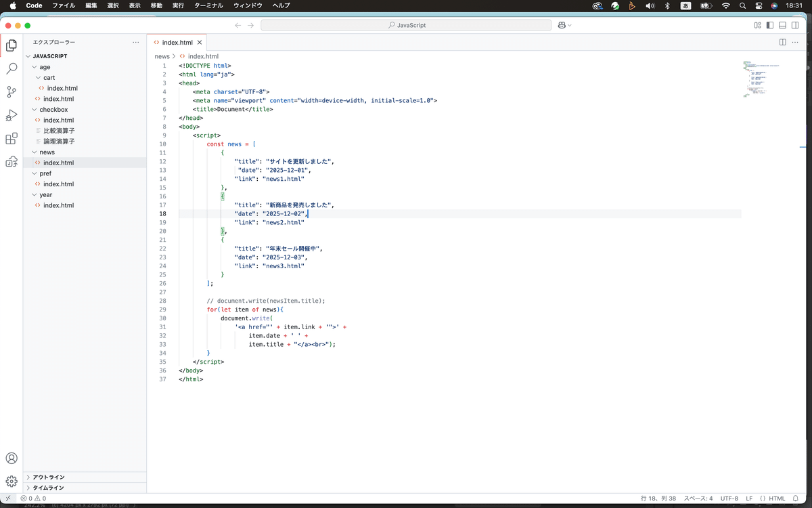The width and height of the screenshot is (812, 508).
Task: Click the split editor right icon
Action: coord(783,42)
